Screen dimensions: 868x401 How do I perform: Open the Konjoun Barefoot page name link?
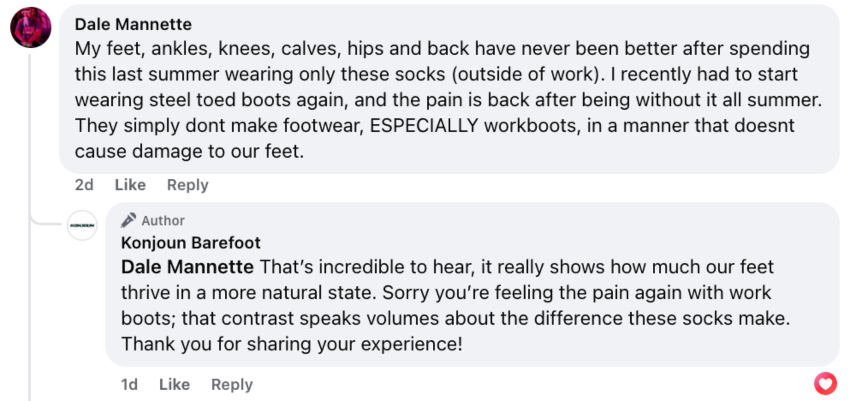(x=190, y=243)
